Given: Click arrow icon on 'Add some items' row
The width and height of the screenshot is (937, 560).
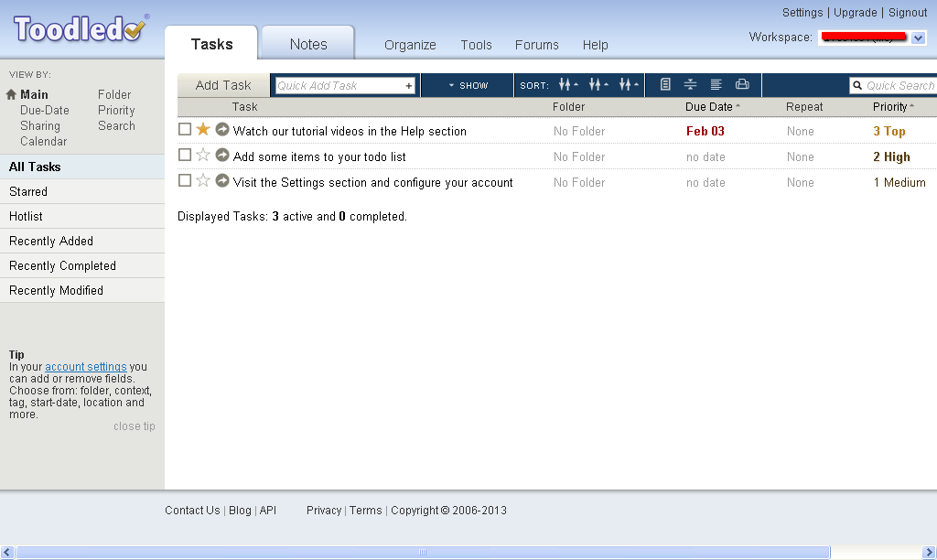Looking at the screenshot, I should click(x=222, y=155).
